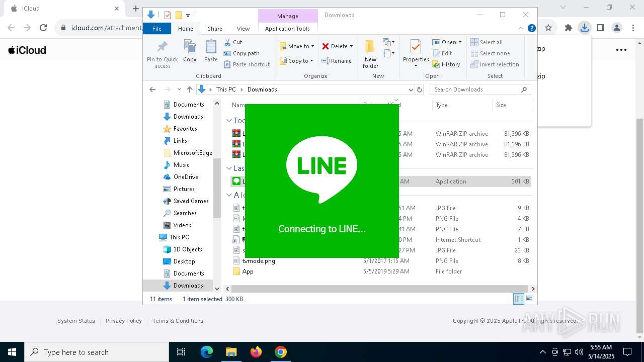The width and height of the screenshot is (644, 362).
Task: Expand the Delete dropdown arrow
Action: [x=351, y=46]
